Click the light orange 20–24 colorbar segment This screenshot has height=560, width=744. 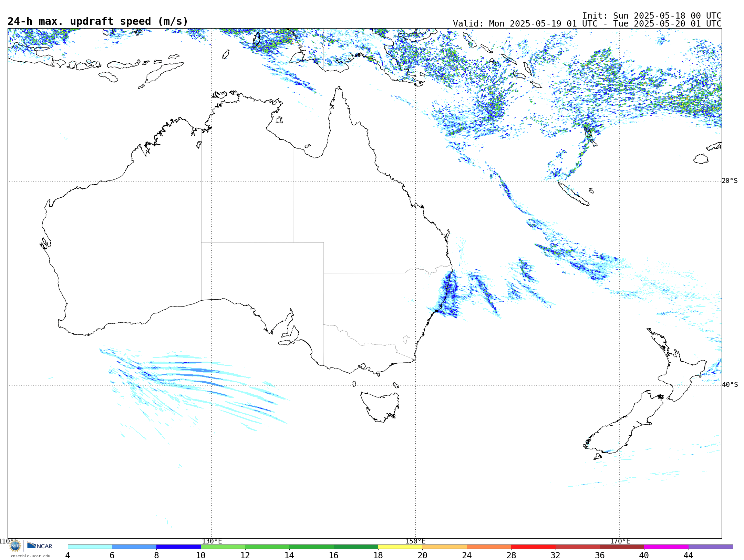click(445, 547)
